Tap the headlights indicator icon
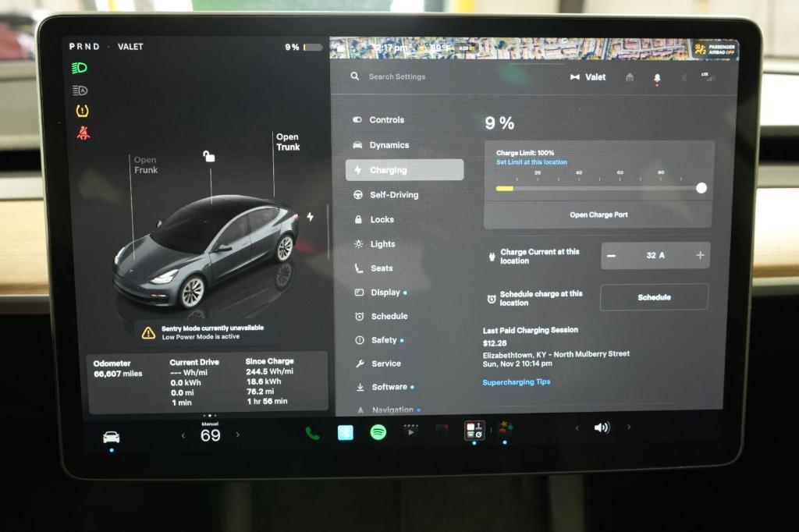799x532 pixels. coord(80,68)
